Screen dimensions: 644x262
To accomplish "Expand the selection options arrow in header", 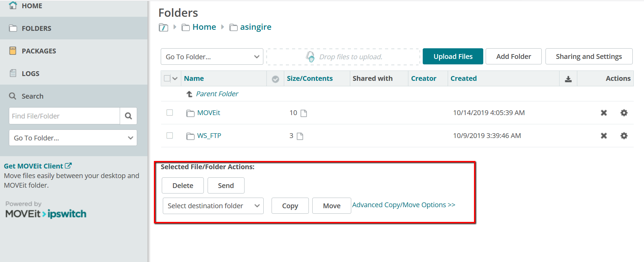I will point(175,78).
